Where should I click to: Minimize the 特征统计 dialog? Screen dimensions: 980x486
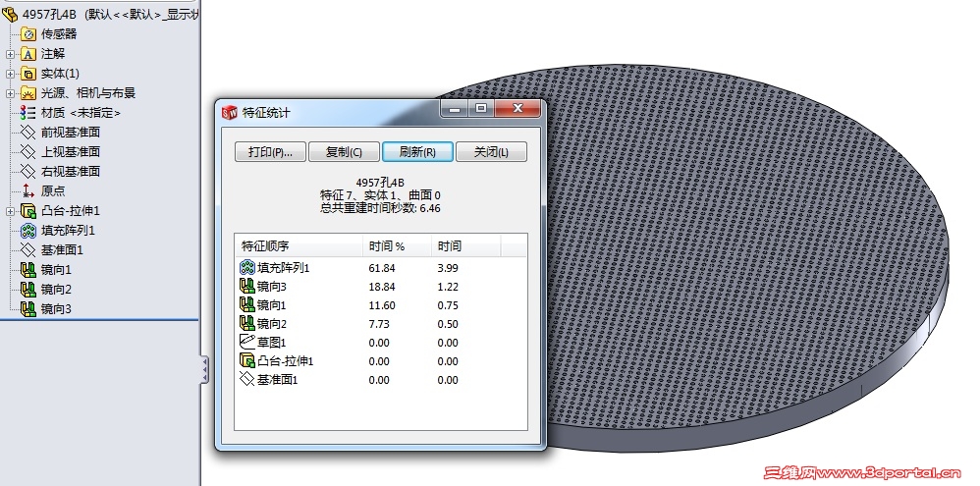click(455, 109)
